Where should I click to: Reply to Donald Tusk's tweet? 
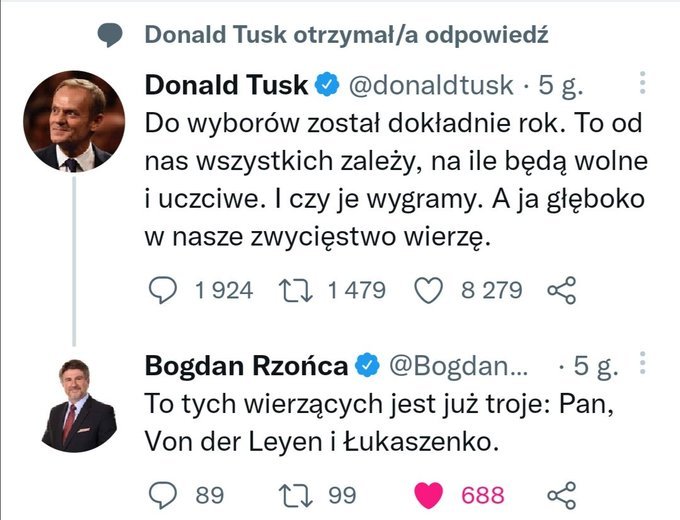pos(162,290)
